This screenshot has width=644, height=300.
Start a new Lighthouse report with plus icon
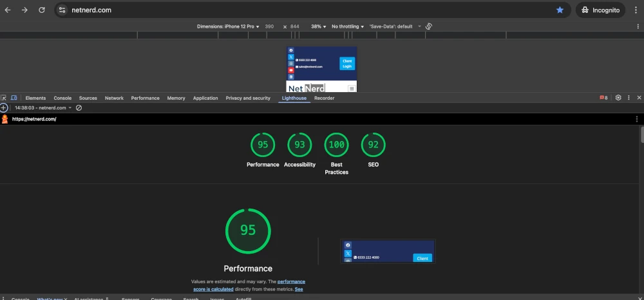[4, 108]
